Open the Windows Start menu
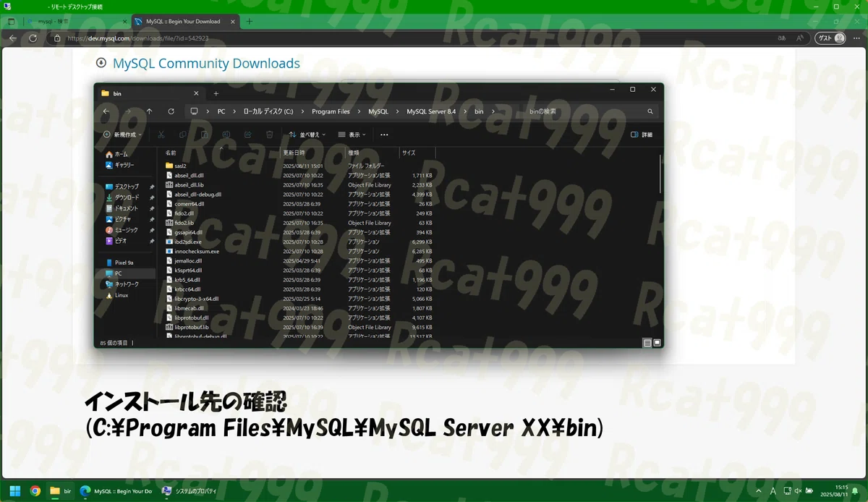Image resolution: width=868 pixels, height=502 pixels. point(14,490)
